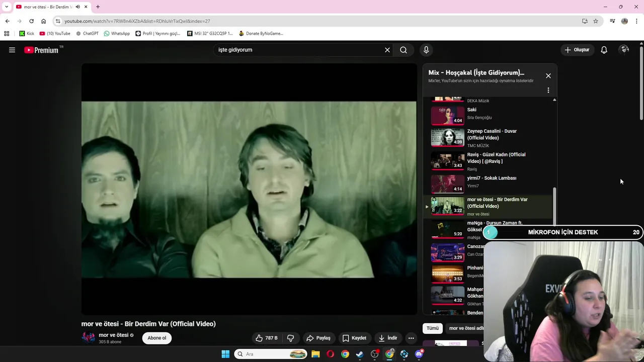The height and width of the screenshot is (362, 644).
Task: Download the video with İndir
Action: pyautogui.click(x=388, y=338)
